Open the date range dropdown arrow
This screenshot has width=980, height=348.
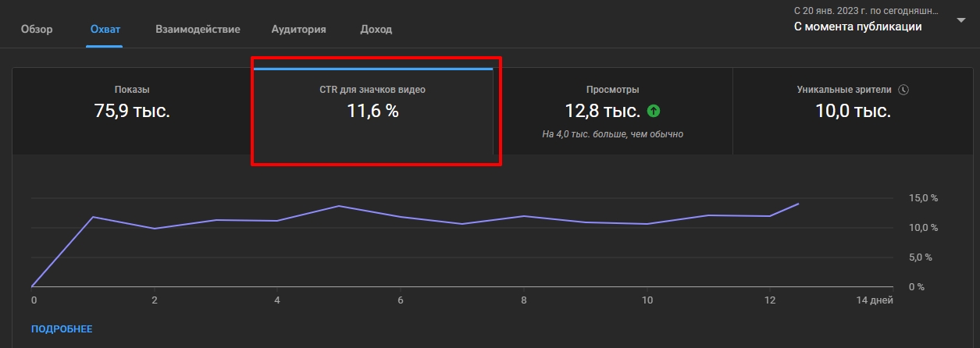click(961, 20)
